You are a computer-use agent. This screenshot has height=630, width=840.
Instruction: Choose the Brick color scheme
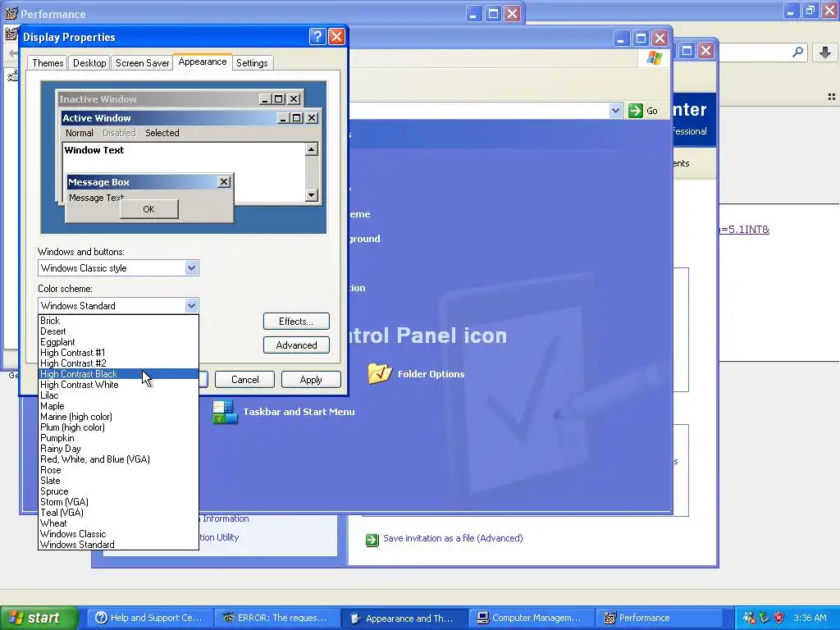coord(118,321)
